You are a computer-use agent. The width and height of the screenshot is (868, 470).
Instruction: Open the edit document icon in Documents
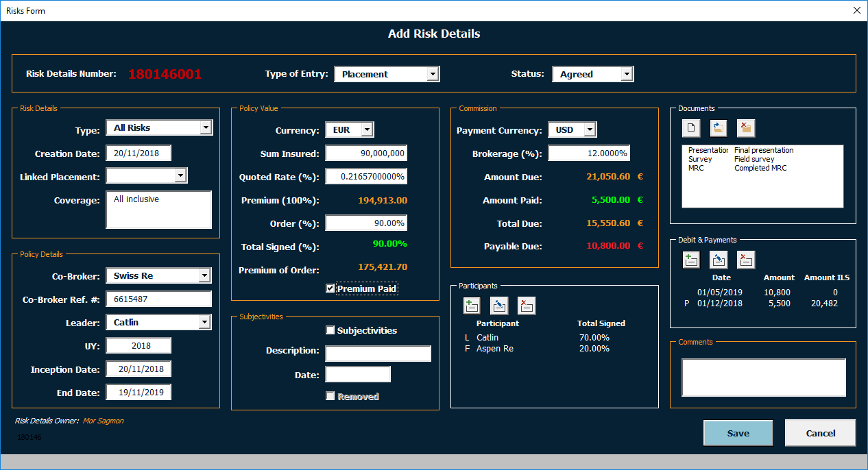click(x=719, y=128)
